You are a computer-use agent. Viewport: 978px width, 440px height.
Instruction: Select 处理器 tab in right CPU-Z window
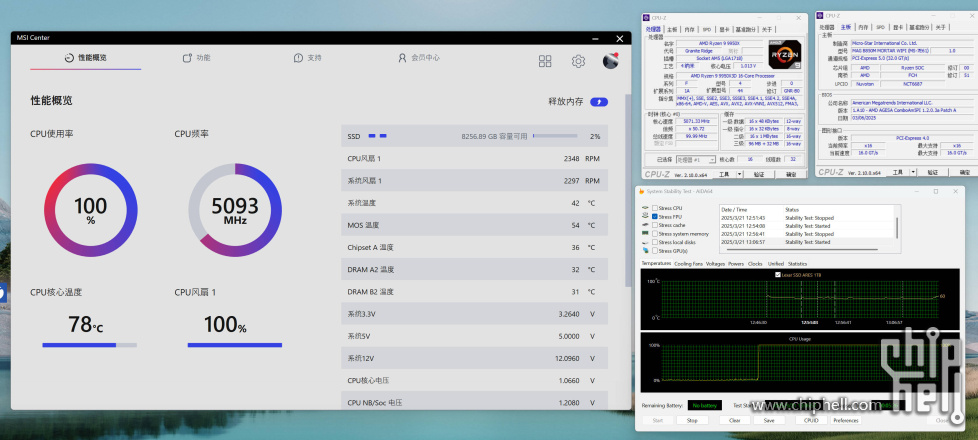click(827, 27)
